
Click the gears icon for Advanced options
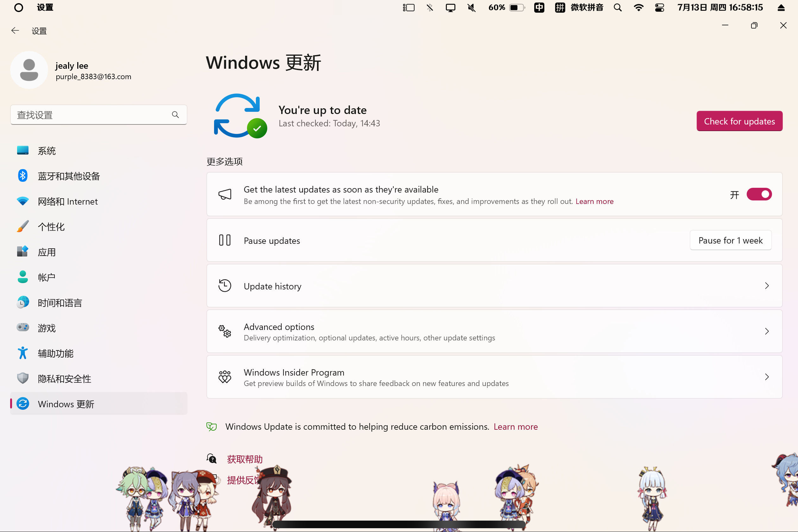point(225,331)
